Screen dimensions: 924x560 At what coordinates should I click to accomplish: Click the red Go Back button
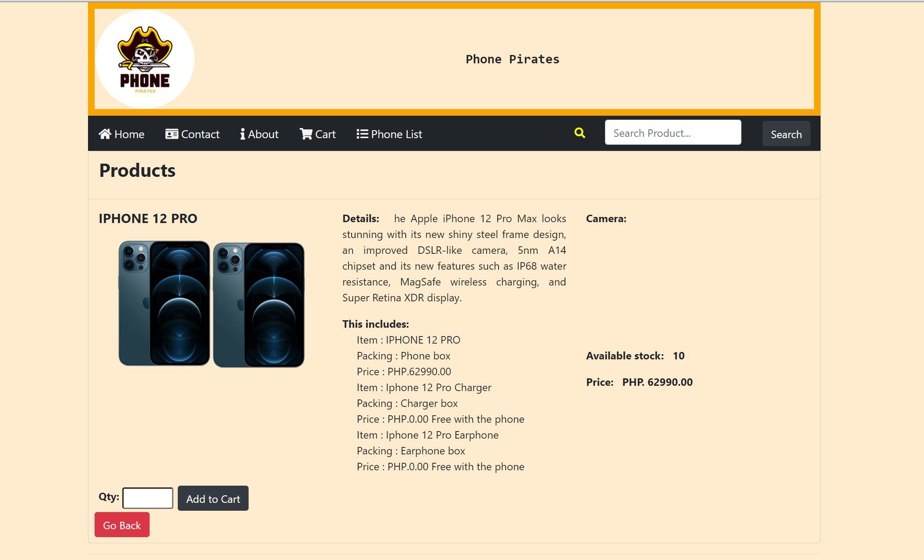[121, 525]
